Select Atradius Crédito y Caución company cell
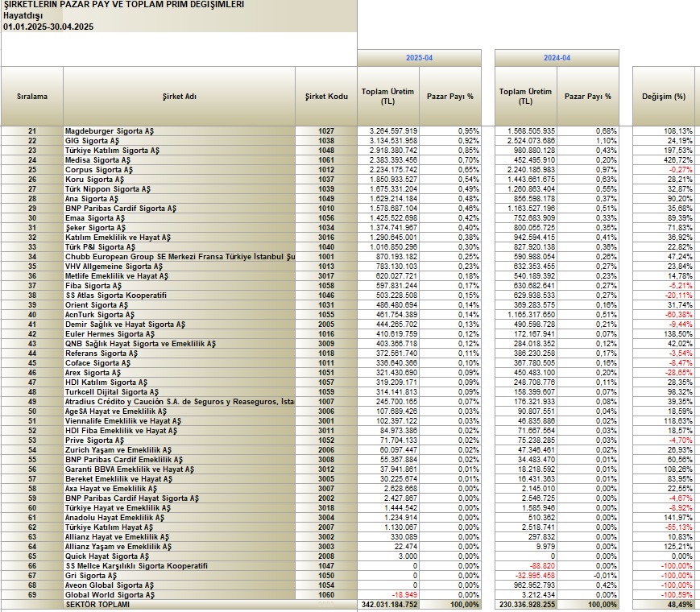This screenshot has height=612, width=700. [180, 402]
